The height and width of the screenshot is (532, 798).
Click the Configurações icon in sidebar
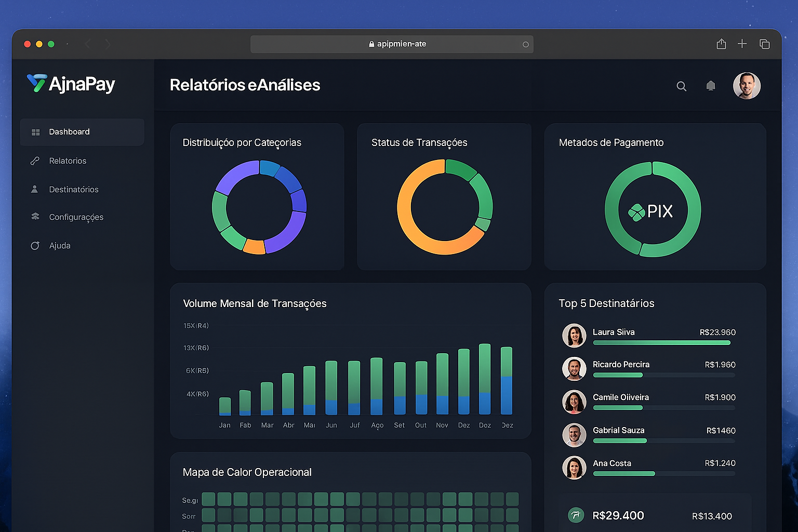click(35, 217)
